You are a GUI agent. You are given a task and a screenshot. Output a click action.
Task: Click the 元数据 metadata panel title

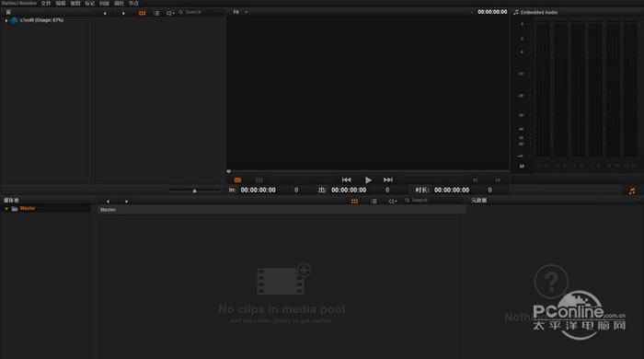pyautogui.click(x=479, y=201)
